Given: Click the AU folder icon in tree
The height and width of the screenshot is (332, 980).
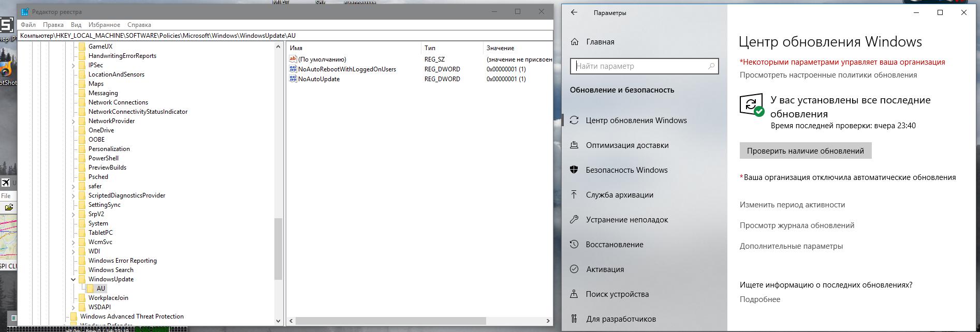Looking at the screenshot, I should [90, 289].
